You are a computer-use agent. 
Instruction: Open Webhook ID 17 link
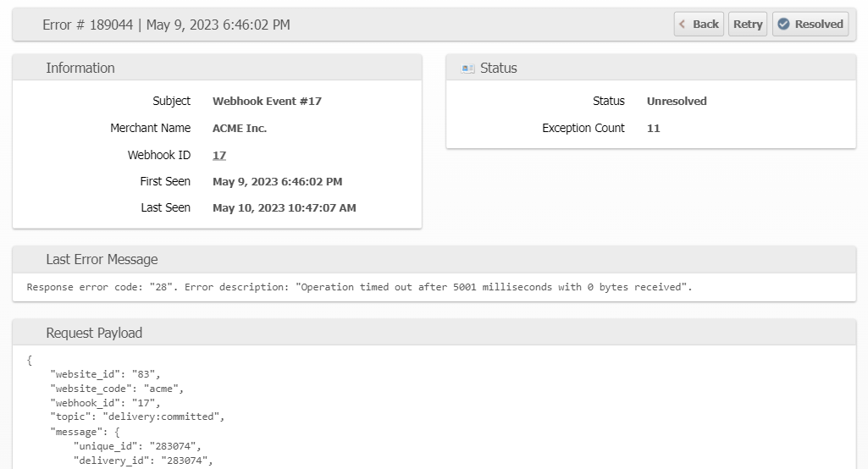pos(219,155)
